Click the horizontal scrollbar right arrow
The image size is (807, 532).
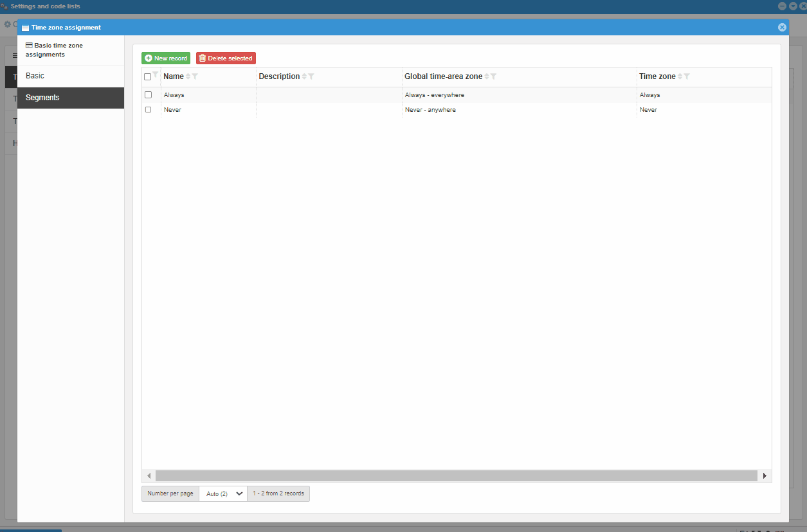765,476
